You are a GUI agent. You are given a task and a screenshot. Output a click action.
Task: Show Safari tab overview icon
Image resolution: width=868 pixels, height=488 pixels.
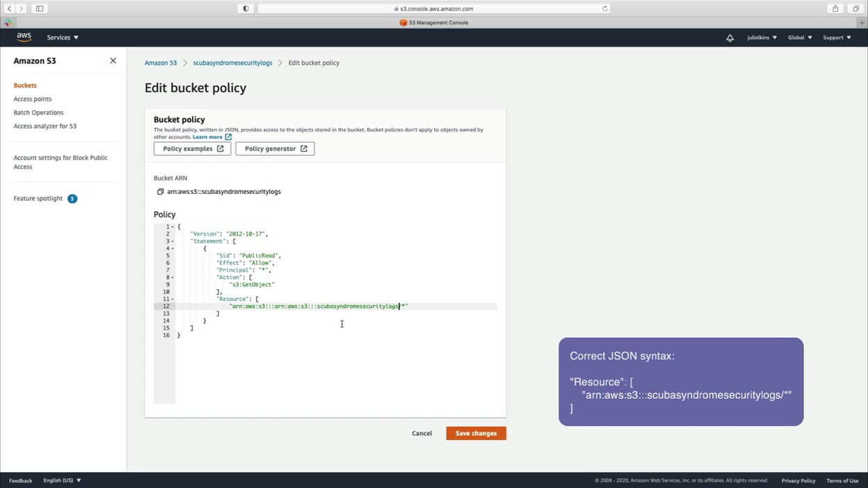(x=855, y=8)
